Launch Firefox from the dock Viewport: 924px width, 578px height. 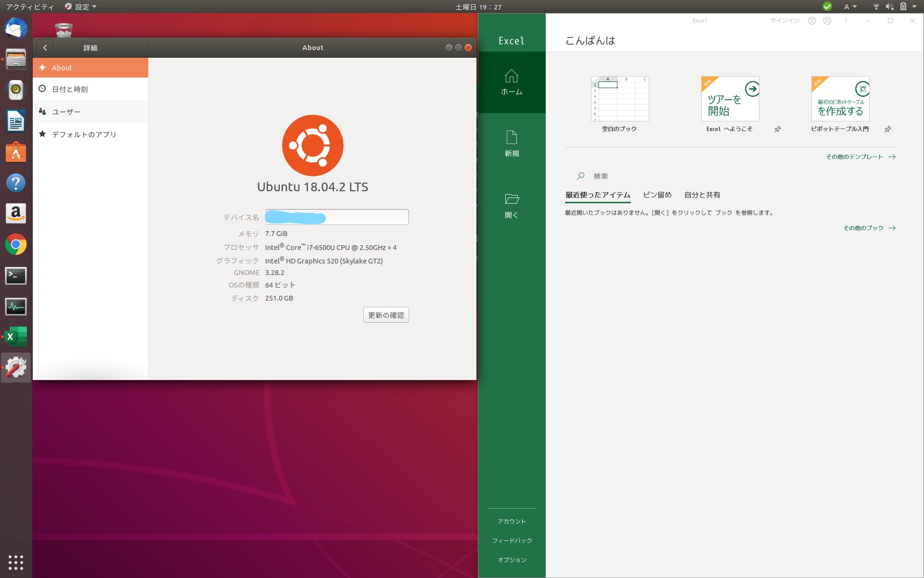15,28
